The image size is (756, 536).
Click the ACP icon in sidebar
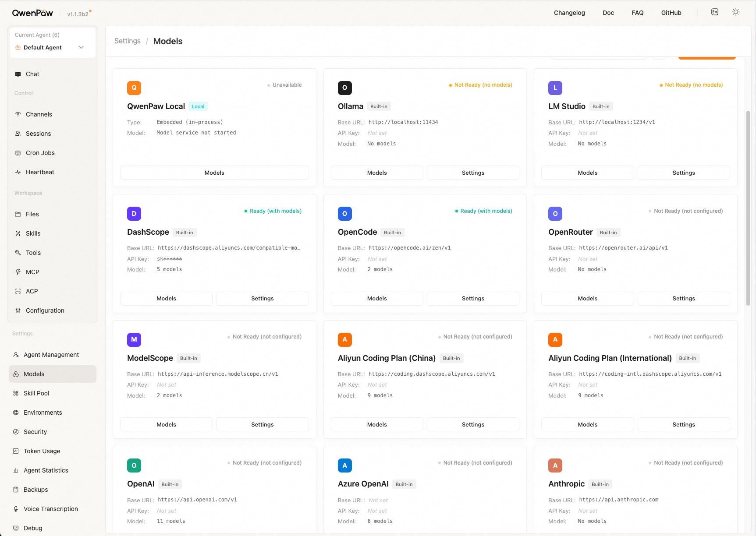tap(18, 291)
